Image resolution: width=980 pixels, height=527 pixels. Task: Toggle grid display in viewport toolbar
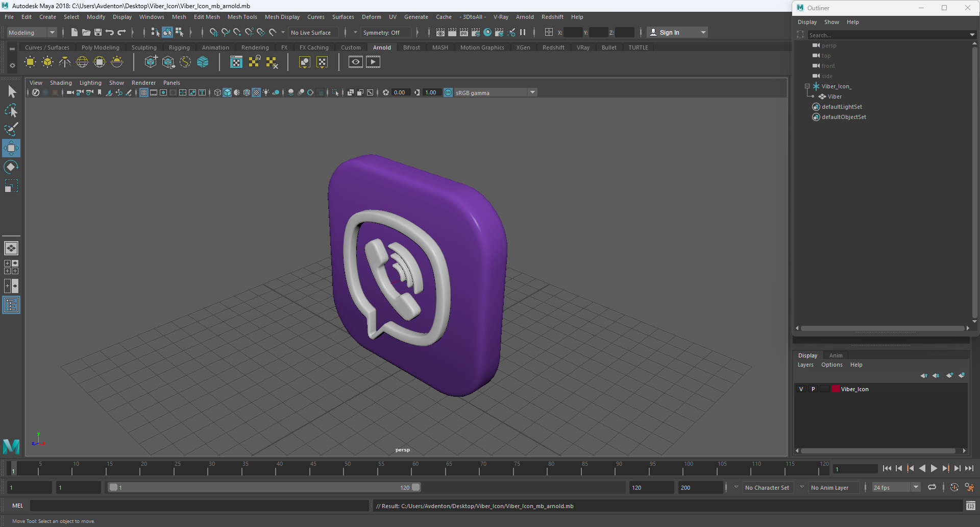(144, 92)
